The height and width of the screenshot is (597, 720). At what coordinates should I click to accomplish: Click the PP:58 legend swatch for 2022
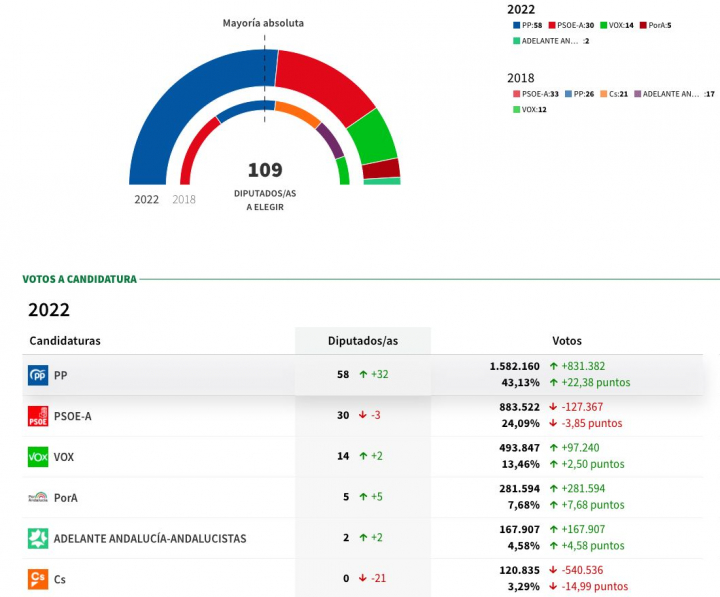[x=514, y=25]
